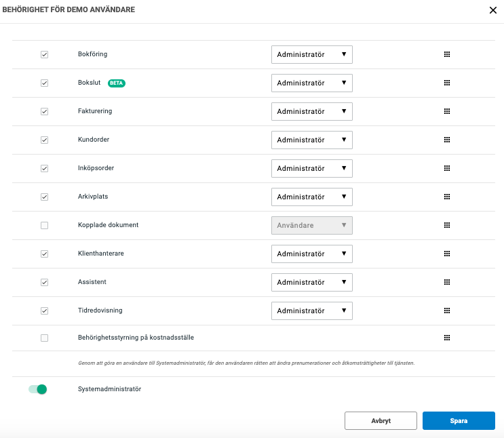Open grid icon in Kundorder row
504x438 pixels.
[x=447, y=140]
